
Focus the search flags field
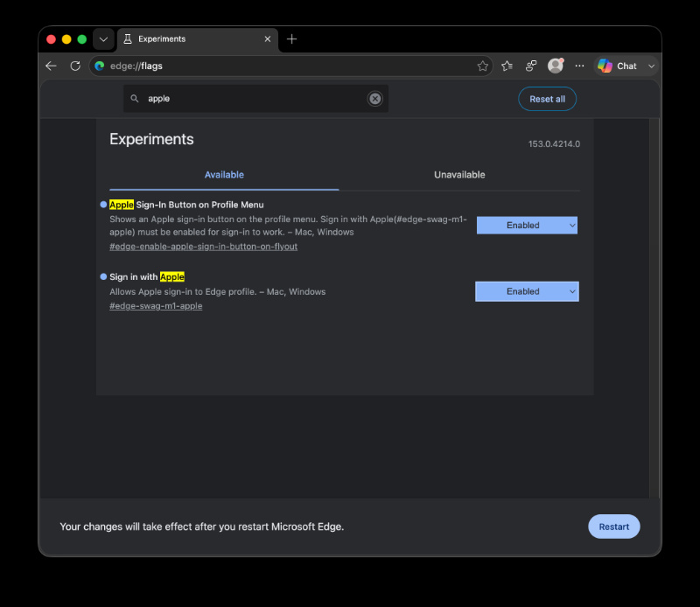click(255, 99)
